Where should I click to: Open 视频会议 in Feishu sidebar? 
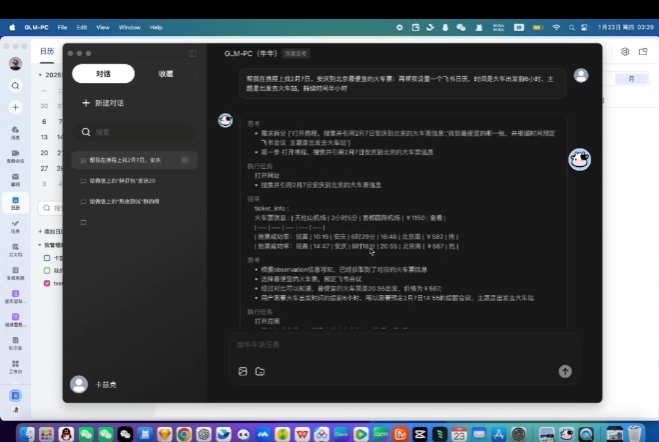(16, 156)
